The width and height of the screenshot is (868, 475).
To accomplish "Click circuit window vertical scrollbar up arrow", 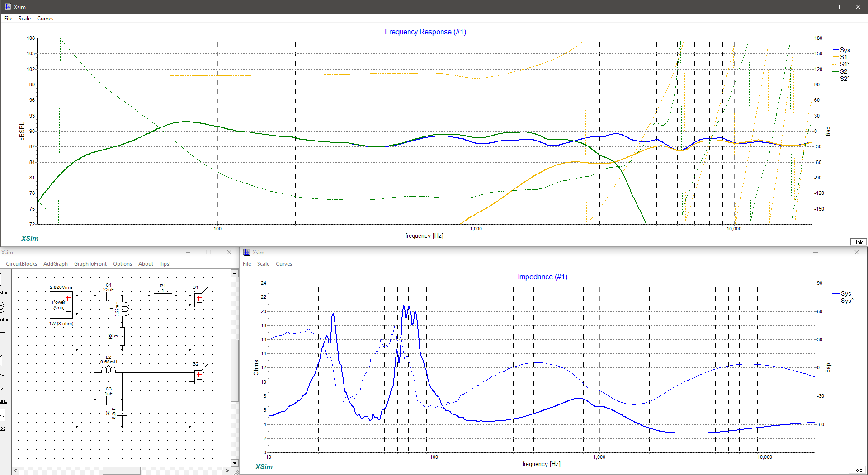I will pyautogui.click(x=235, y=273).
